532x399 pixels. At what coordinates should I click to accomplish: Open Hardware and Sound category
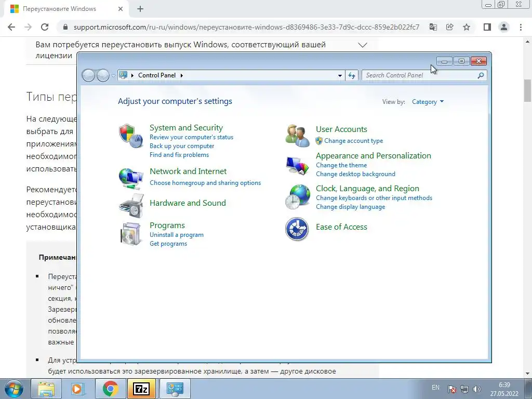point(188,203)
